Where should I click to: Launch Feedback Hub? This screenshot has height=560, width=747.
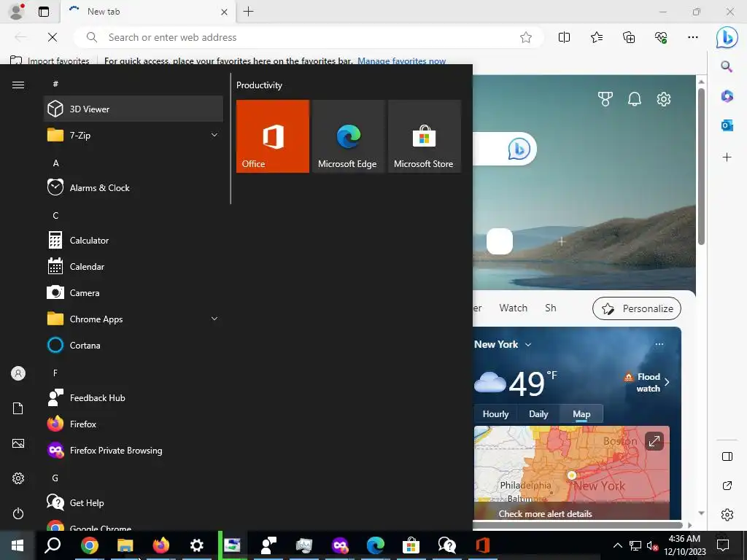pyautogui.click(x=133, y=397)
